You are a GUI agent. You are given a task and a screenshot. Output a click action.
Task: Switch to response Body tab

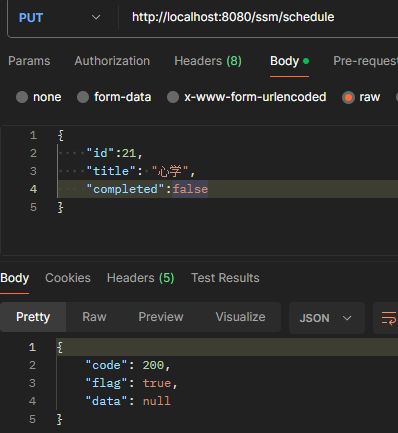pyautogui.click(x=15, y=278)
